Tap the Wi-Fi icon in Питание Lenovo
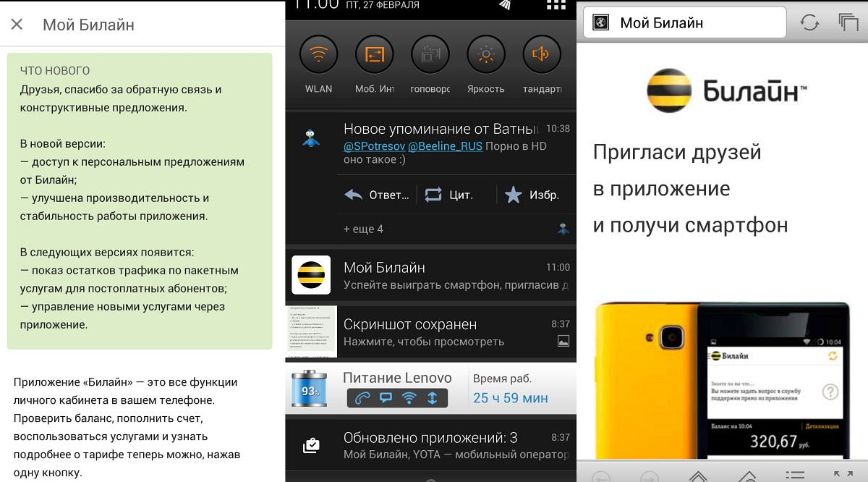Image resolution: width=868 pixels, height=482 pixels. tap(409, 397)
